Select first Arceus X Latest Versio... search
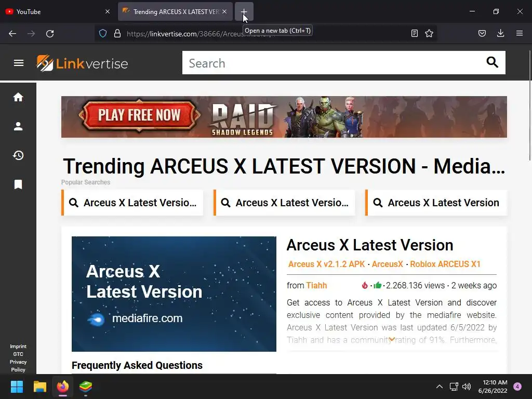 [x=132, y=203]
